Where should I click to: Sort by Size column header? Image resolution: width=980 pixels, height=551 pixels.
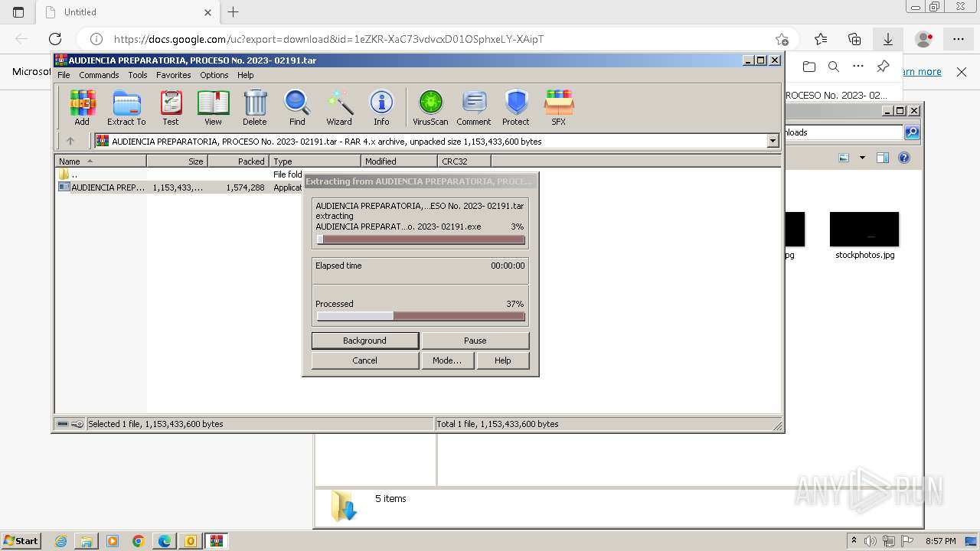(x=178, y=161)
